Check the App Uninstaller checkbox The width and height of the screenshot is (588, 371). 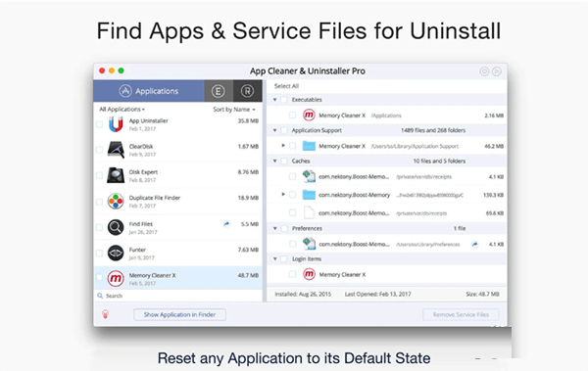[x=99, y=124]
